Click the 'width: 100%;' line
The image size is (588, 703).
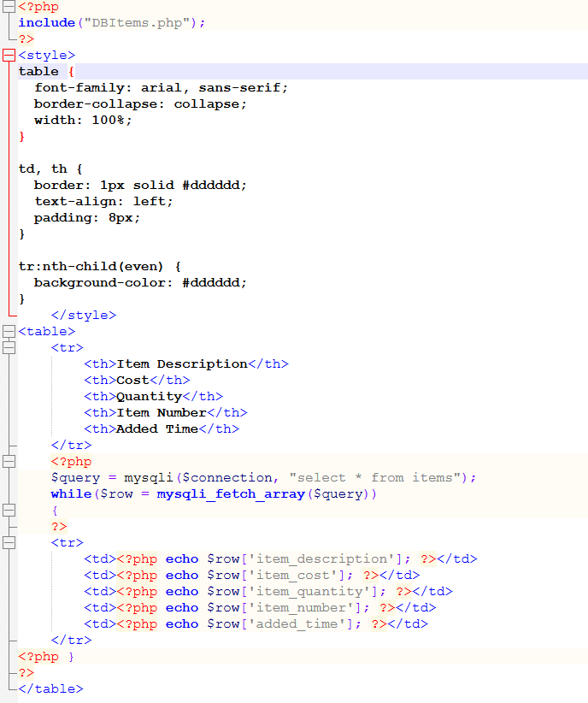tap(83, 120)
